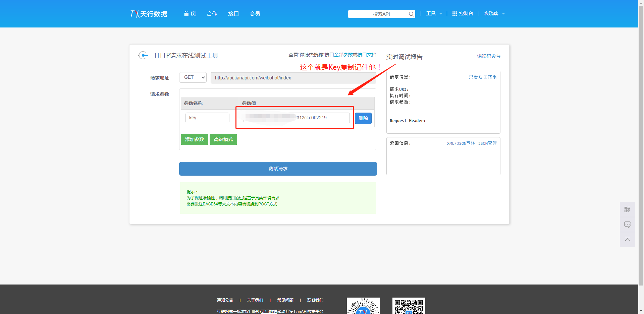Screen dimensions: 644x314
Task: Click the Request Header: text
Action: point(408,121)
